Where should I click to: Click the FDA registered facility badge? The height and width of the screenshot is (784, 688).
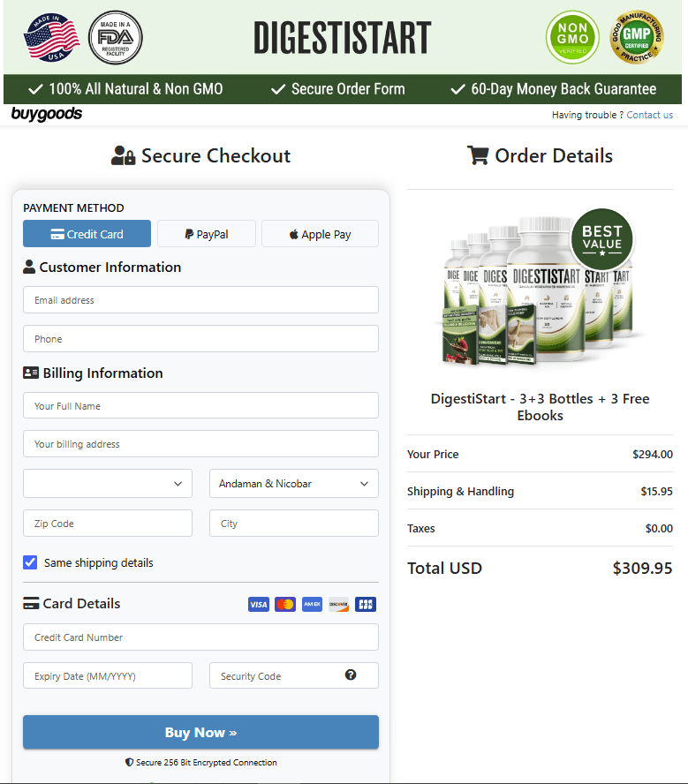(116, 37)
